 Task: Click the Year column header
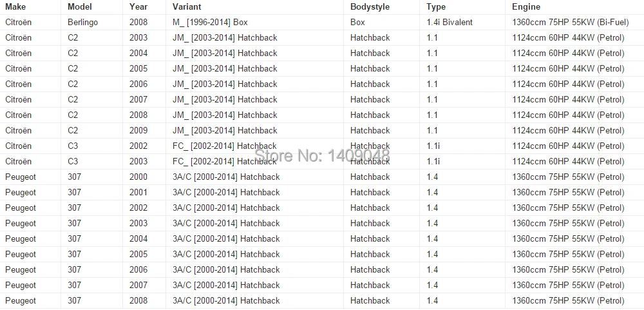point(138,6)
